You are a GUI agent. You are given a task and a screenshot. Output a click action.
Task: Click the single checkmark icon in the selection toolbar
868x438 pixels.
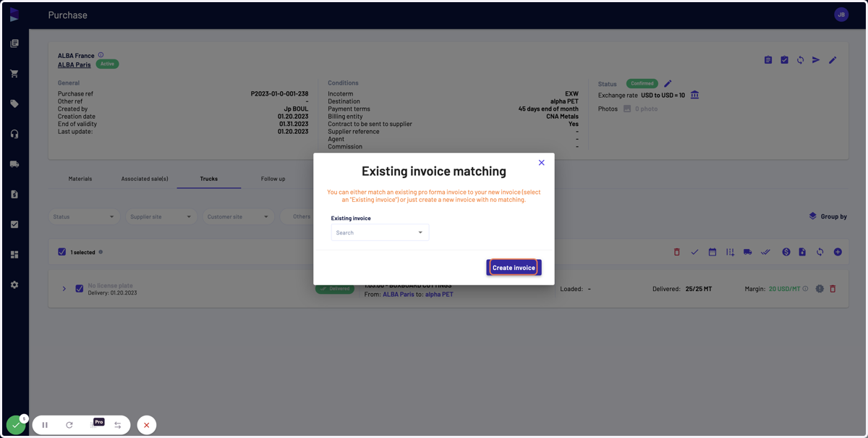pyautogui.click(x=694, y=252)
